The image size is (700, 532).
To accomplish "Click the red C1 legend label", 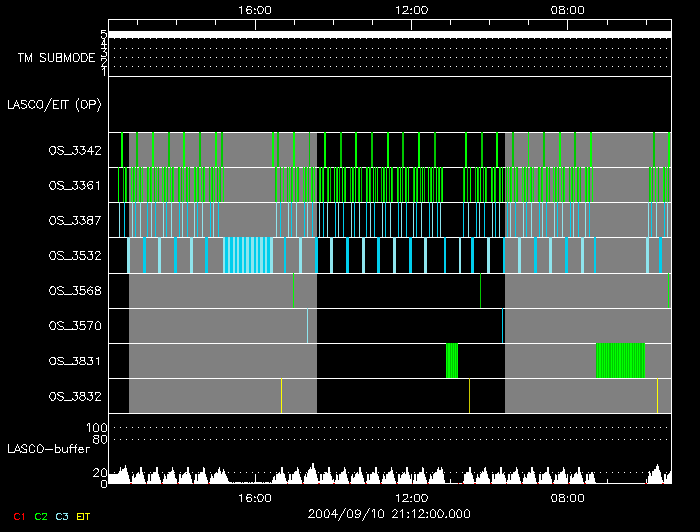I will coord(19,515).
